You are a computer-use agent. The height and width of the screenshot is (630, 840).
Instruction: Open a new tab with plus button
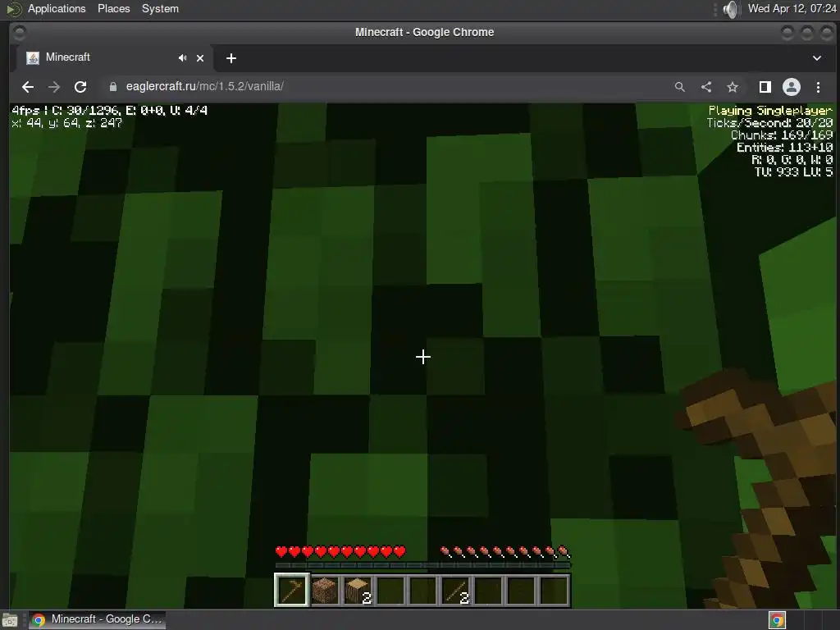point(231,58)
